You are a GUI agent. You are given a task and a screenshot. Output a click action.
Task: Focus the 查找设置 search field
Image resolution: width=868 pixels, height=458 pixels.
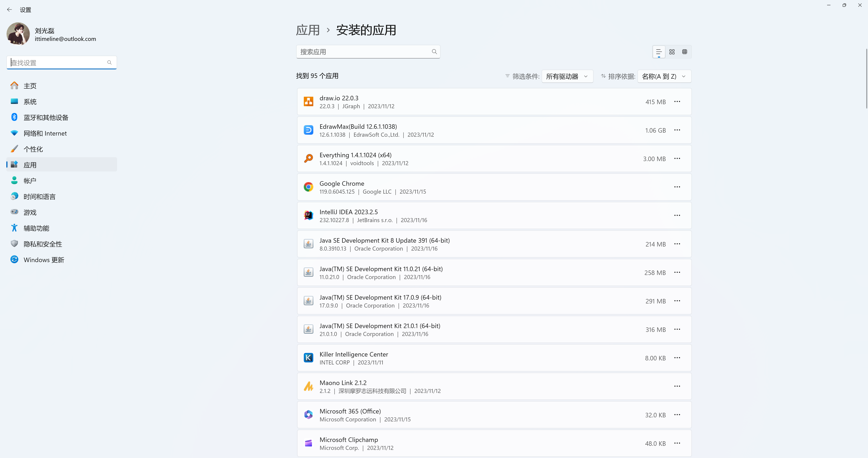click(x=62, y=62)
